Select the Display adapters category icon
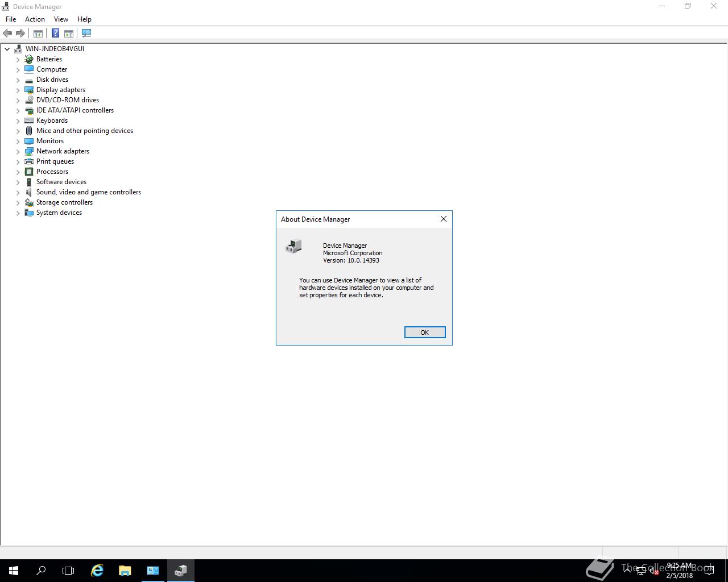This screenshot has width=728, height=582. [x=29, y=90]
